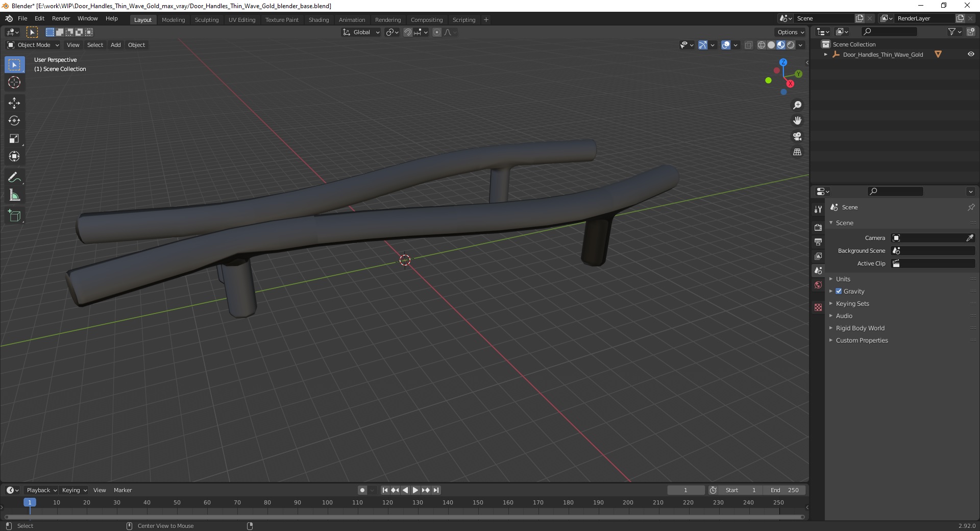Viewport: 980px width, 531px height.
Task: Enable the Gravity checkbox
Action: pyautogui.click(x=839, y=291)
